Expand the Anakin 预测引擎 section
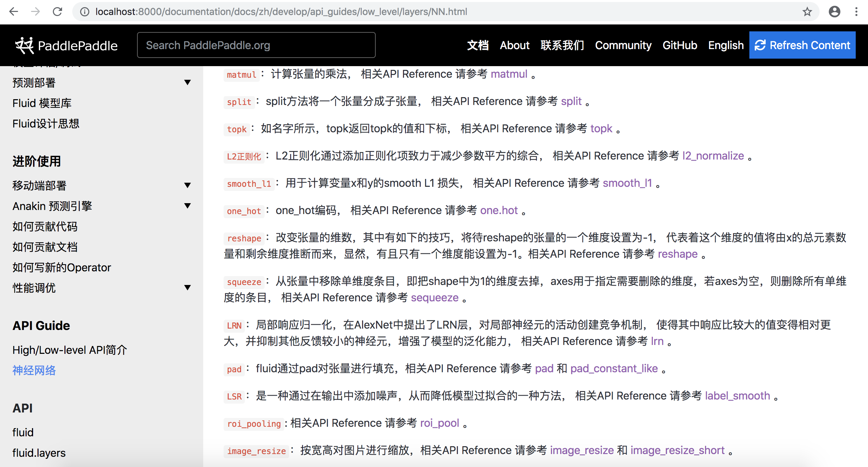Image resolution: width=868 pixels, height=467 pixels. pyautogui.click(x=187, y=206)
